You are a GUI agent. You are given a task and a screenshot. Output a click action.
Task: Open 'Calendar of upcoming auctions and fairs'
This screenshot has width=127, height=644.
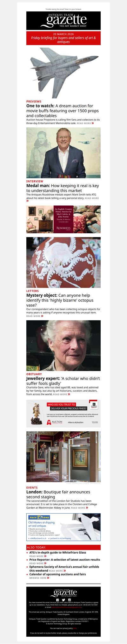click(57, 574)
